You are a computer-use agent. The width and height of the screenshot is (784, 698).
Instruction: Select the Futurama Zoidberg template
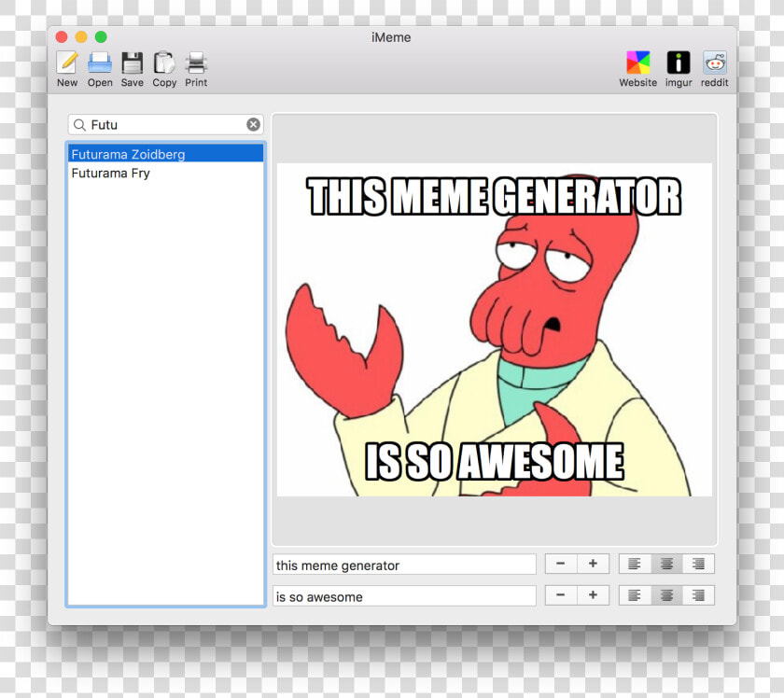point(165,154)
